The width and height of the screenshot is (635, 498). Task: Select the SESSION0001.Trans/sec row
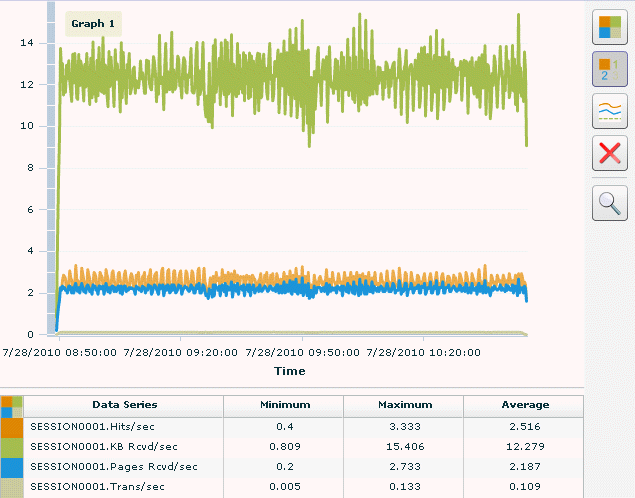pos(292,488)
